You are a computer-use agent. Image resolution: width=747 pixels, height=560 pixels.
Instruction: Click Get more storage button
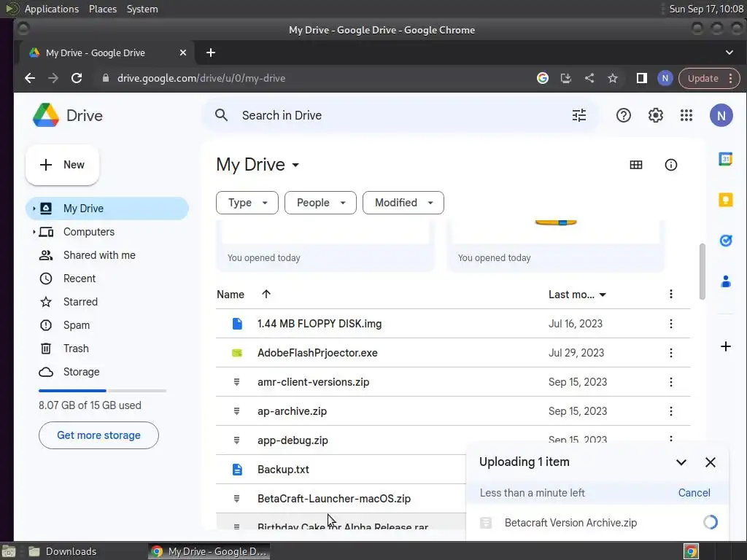[98, 435]
